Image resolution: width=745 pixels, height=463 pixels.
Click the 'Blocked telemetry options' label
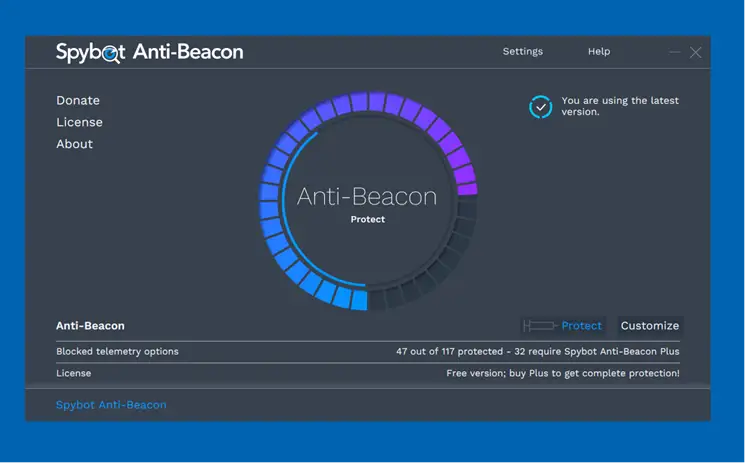[x=117, y=351]
